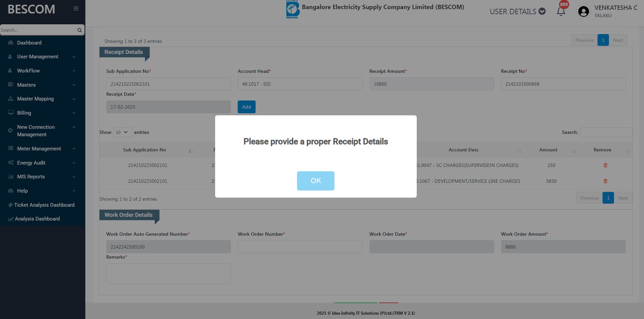The width and height of the screenshot is (644, 319).
Task: Go to Analysis Dashboard
Action: pyautogui.click(x=37, y=219)
